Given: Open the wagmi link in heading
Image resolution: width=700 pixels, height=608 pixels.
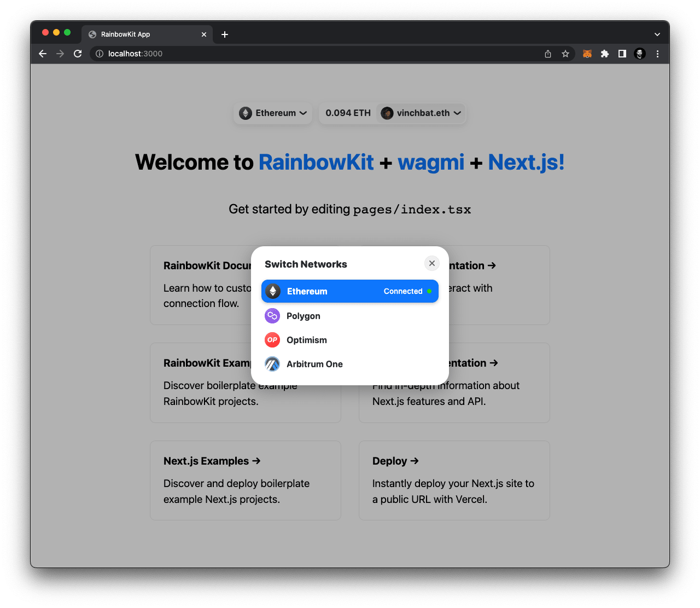Looking at the screenshot, I should pos(431,163).
